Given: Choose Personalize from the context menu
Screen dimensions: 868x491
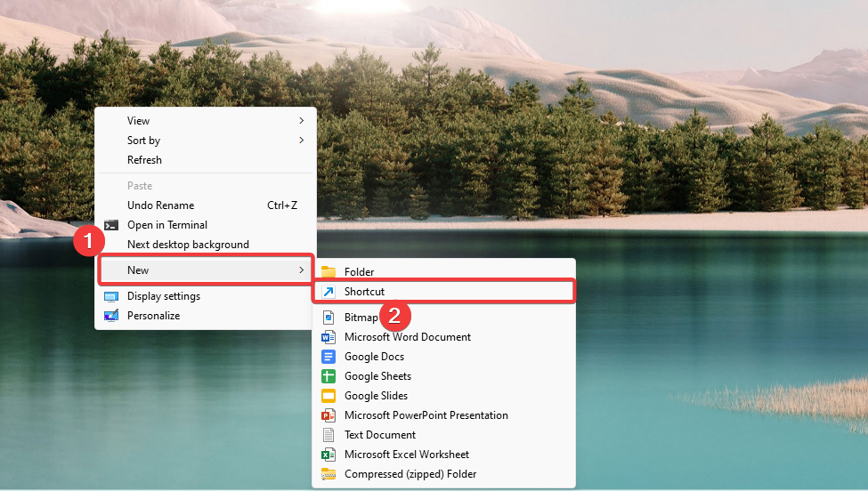Looking at the screenshot, I should pos(206,316).
